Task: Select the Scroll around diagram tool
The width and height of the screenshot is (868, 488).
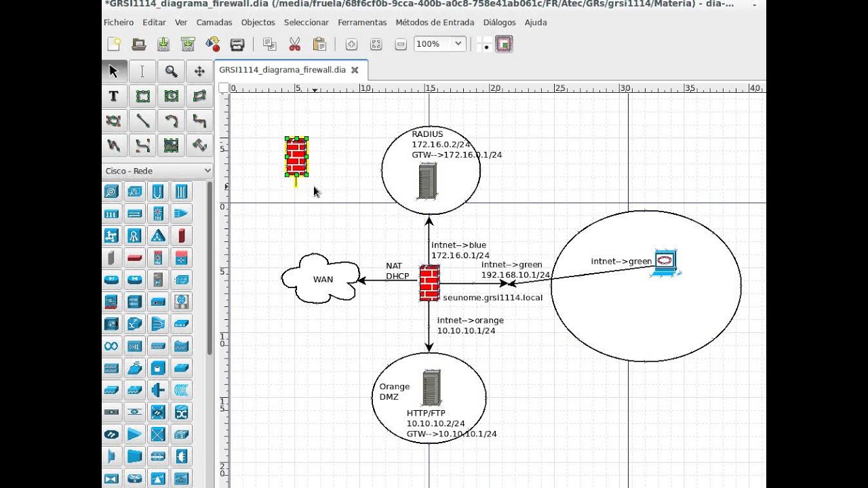Action: tap(199, 71)
